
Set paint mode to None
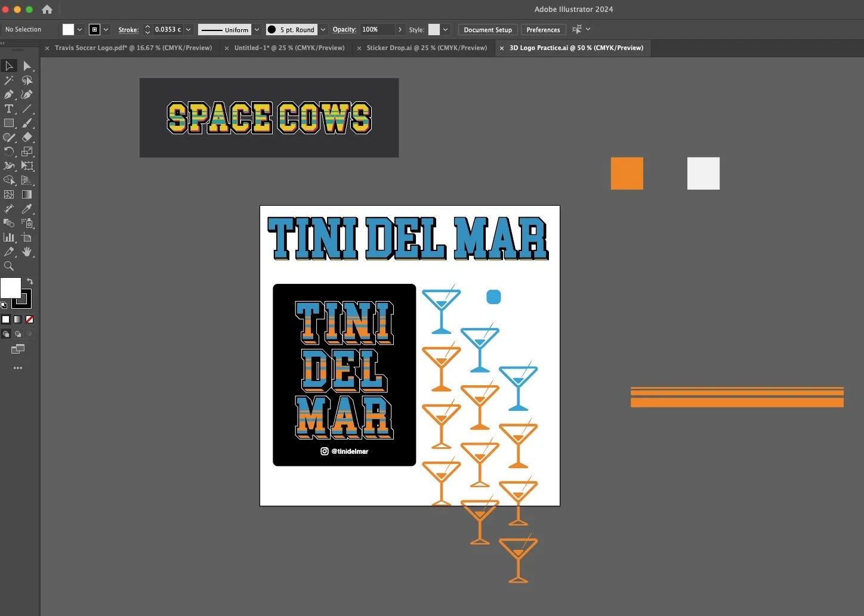(x=29, y=320)
